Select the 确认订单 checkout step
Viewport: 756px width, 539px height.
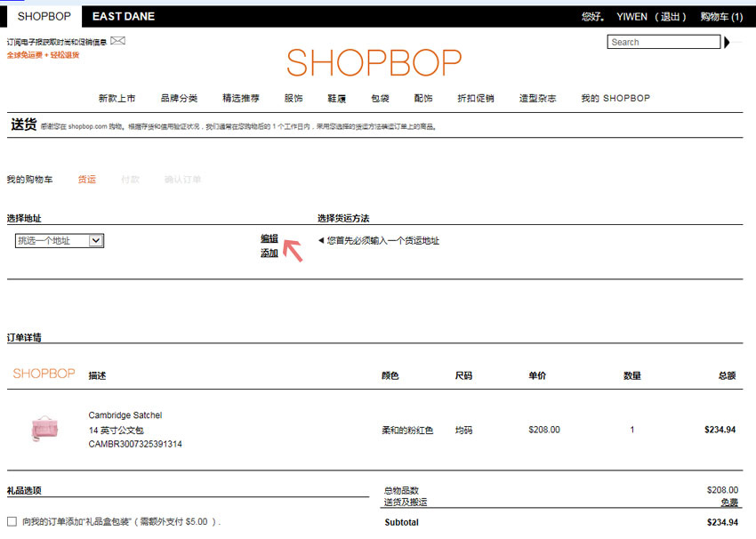coord(182,180)
